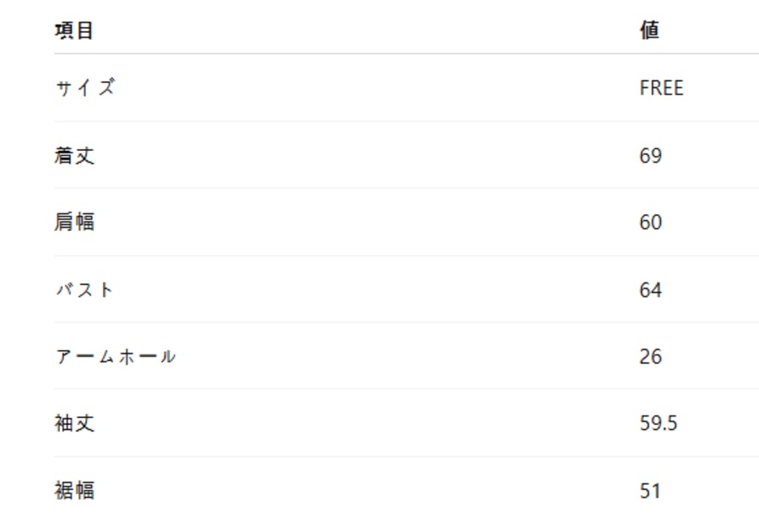
Task: Click the バスト value 64
Action: pos(650,290)
